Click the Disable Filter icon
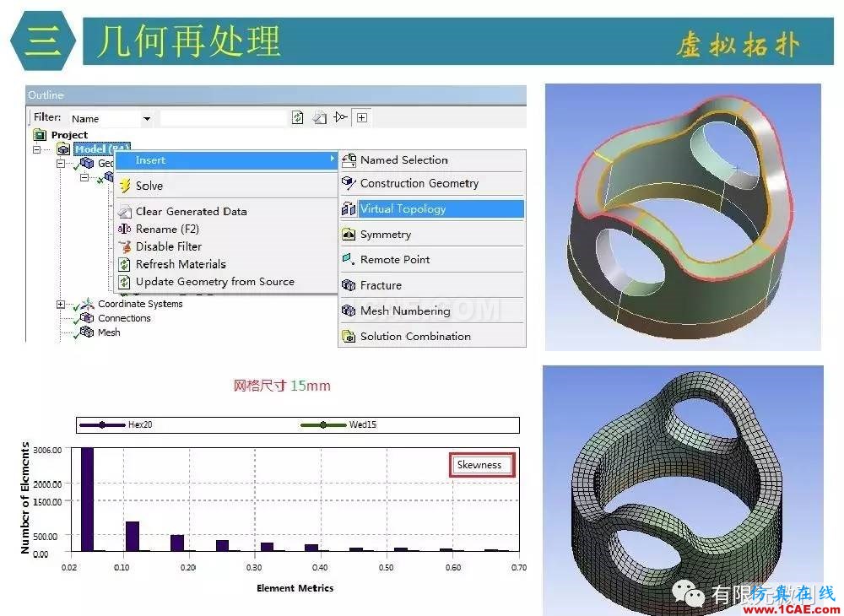Image resolution: width=844 pixels, height=616 pixels. [x=125, y=246]
